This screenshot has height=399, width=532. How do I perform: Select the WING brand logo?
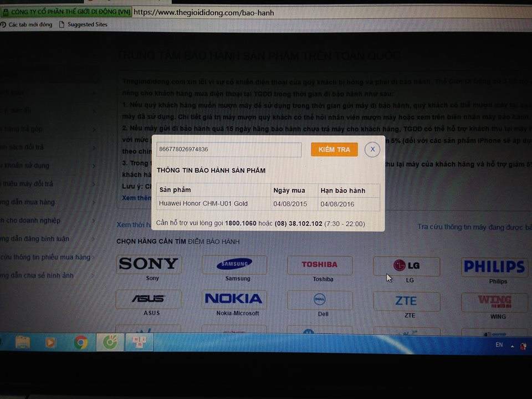pyautogui.click(x=495, y=303)
